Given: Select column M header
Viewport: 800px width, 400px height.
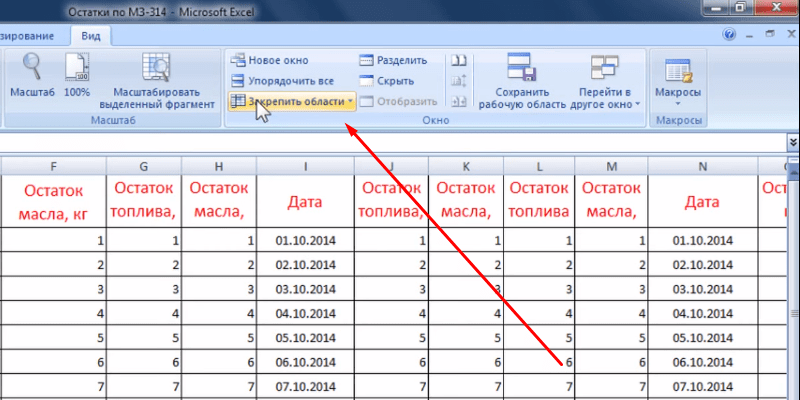Looking at the screenshot, I should click(611, 166).
